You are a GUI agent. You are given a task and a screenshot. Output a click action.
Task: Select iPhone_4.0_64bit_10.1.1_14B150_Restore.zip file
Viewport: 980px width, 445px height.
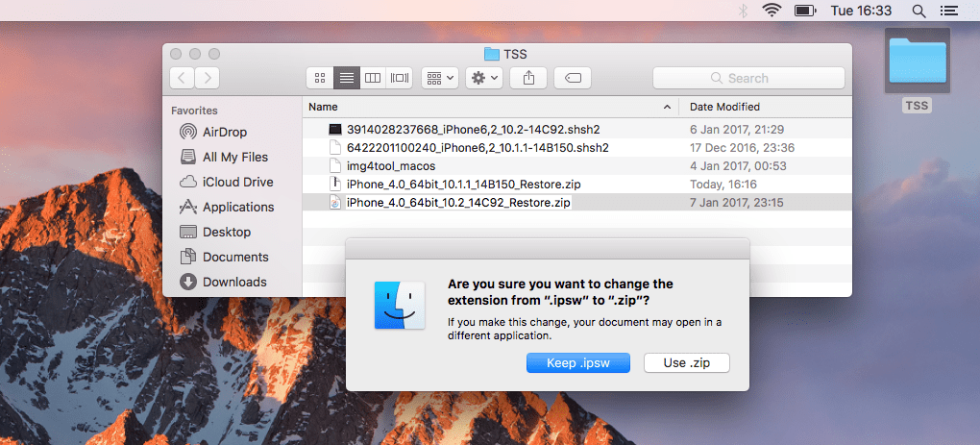click(x=464, y=184)
